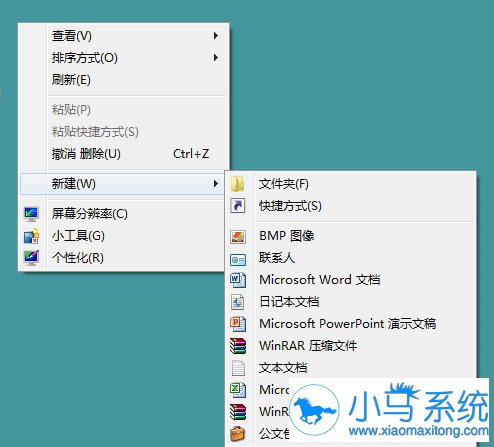The image size is (494, 447).
Task: Click the blank text document icon
Action: [238, 368]
